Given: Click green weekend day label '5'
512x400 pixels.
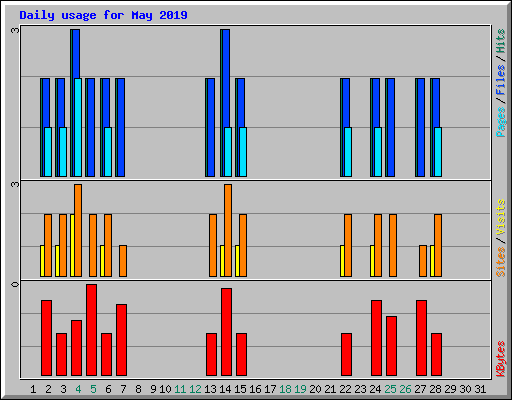Looking at the screenshot, I should [93, 389].
